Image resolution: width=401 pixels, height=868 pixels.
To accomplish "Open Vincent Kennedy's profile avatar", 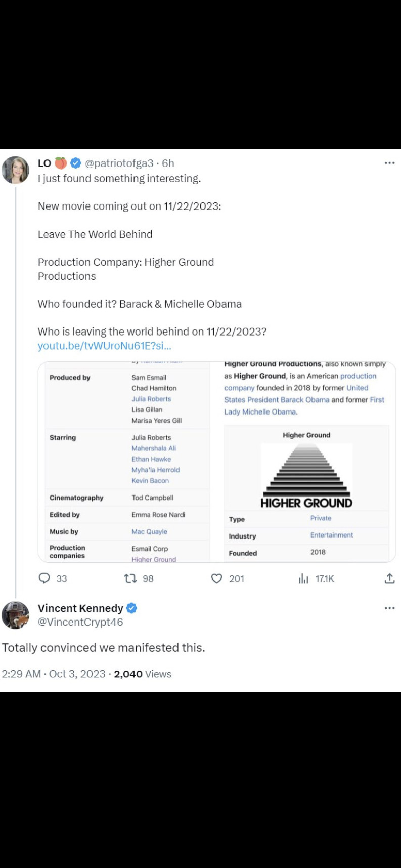I will click(16, 615).
